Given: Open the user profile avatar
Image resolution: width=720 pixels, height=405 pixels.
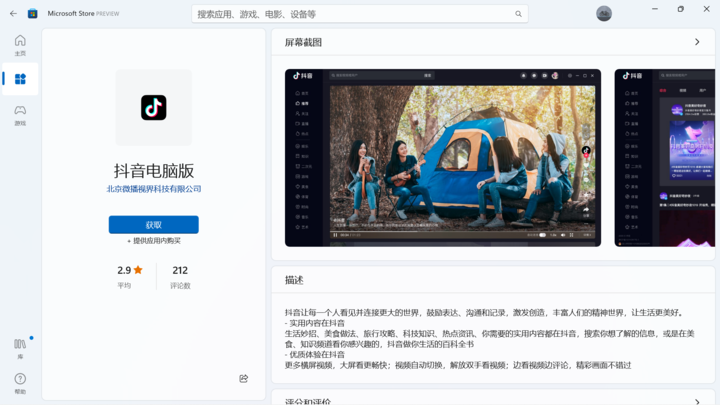Looking at the screenshot, I should (604, 13).
